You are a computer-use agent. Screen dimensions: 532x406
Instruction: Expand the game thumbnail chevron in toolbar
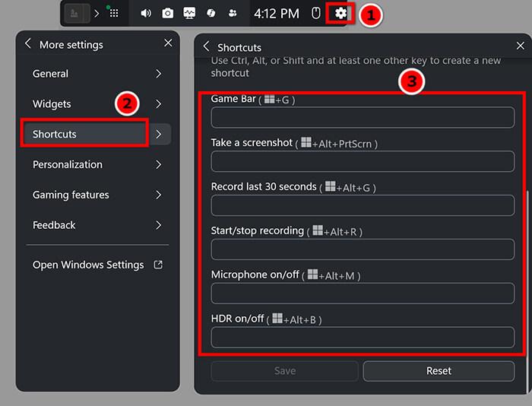(x=97, y=14)
